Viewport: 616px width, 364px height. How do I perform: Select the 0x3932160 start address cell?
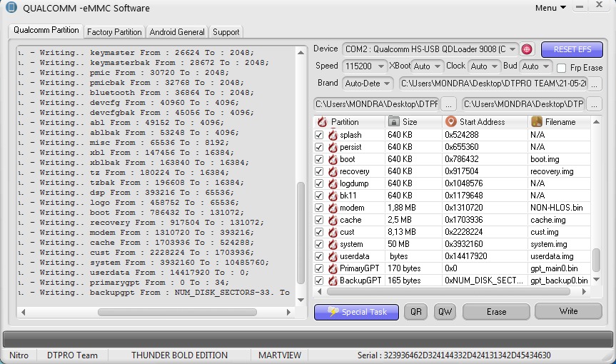[485, 244]
